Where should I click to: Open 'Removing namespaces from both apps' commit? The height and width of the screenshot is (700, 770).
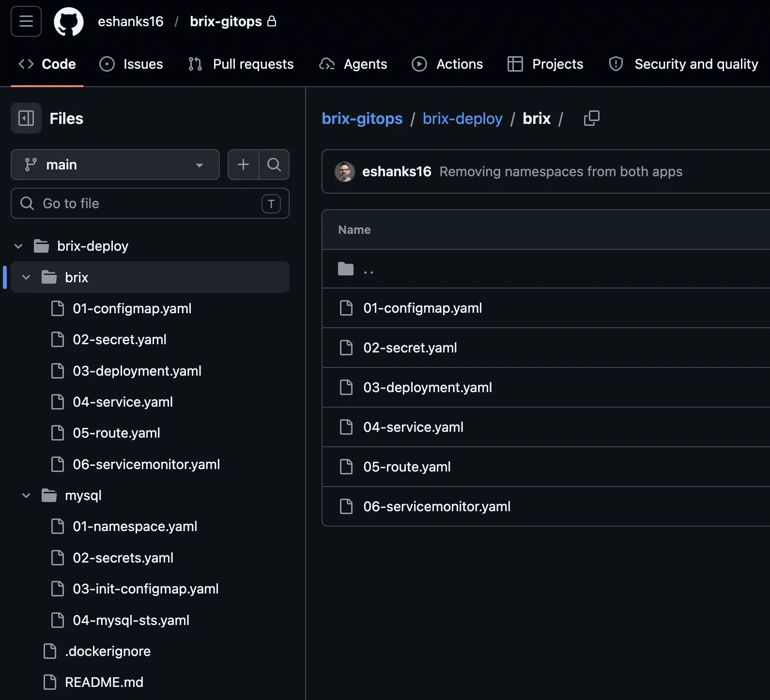(561, 171)
